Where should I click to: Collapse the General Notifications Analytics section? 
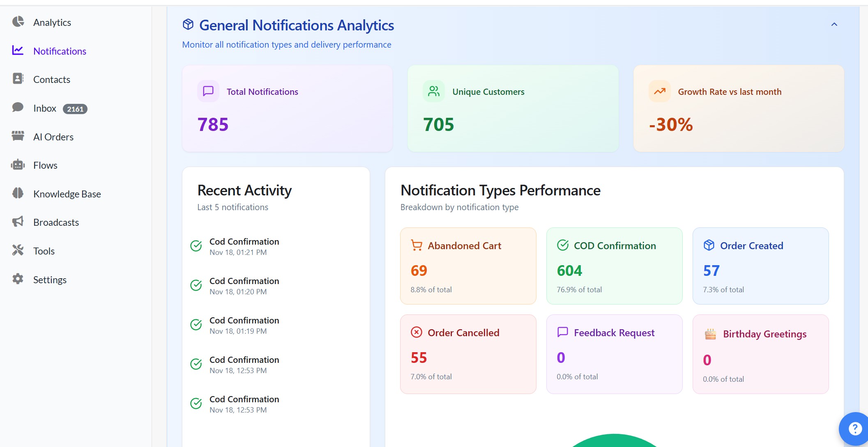(834, 25)
